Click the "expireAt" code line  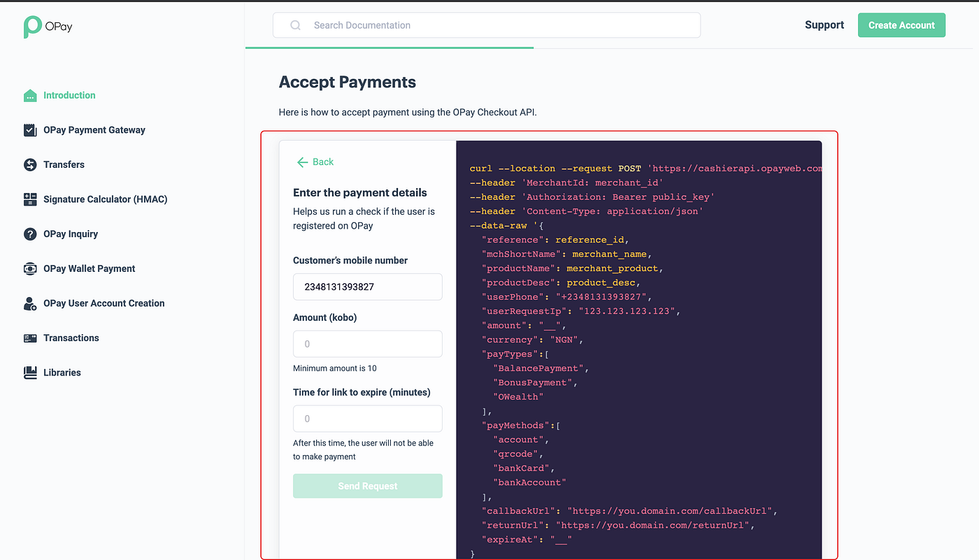pyautogui.click(x=527, y=540)
